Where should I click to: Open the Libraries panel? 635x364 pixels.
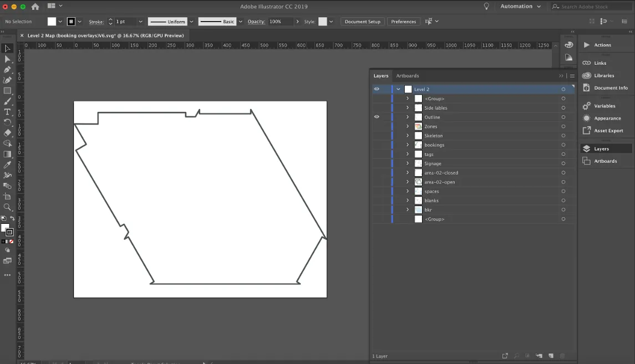(x=604, y=75)
